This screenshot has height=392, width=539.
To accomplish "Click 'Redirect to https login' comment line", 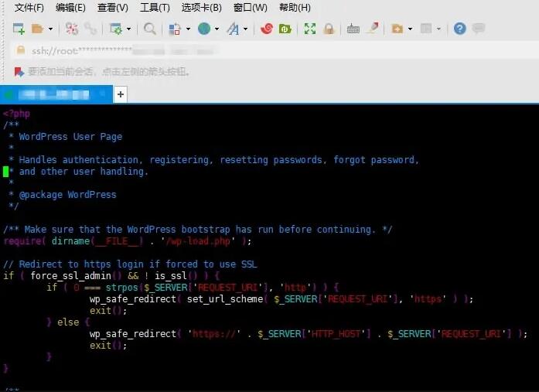I will 130,264.
